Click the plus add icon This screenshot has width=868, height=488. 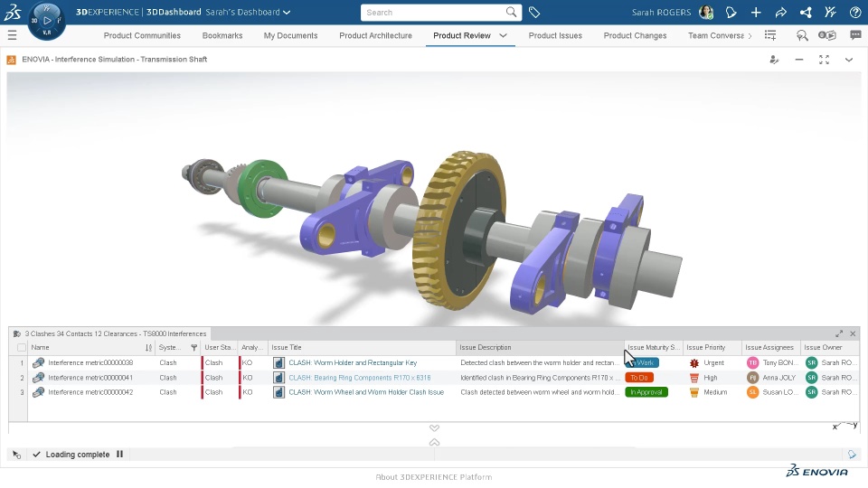pos(756,12)
